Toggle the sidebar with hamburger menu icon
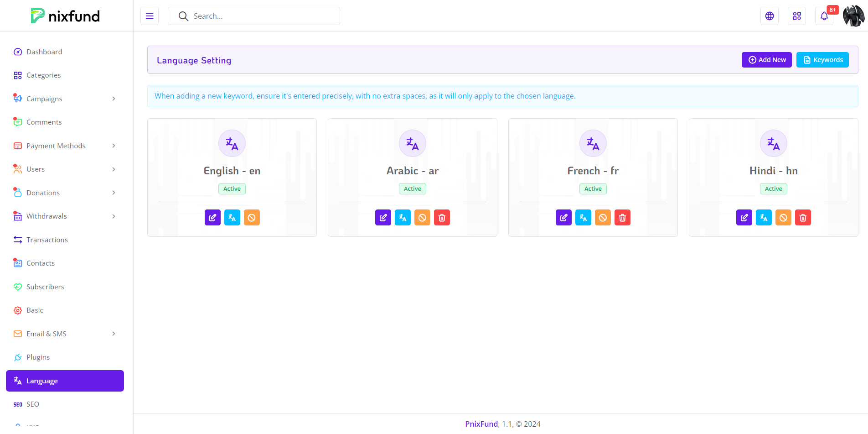The image size is (868, 434). (150, 16)
